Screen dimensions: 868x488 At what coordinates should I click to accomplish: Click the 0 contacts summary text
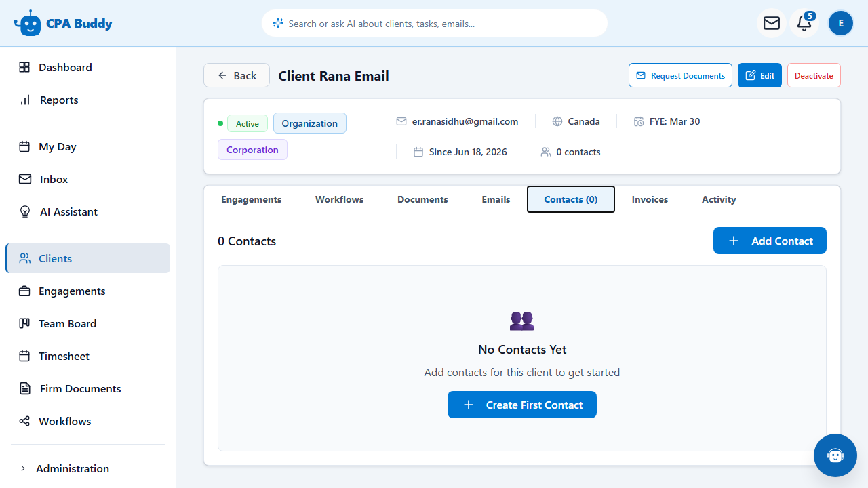(x=578, y=152)
